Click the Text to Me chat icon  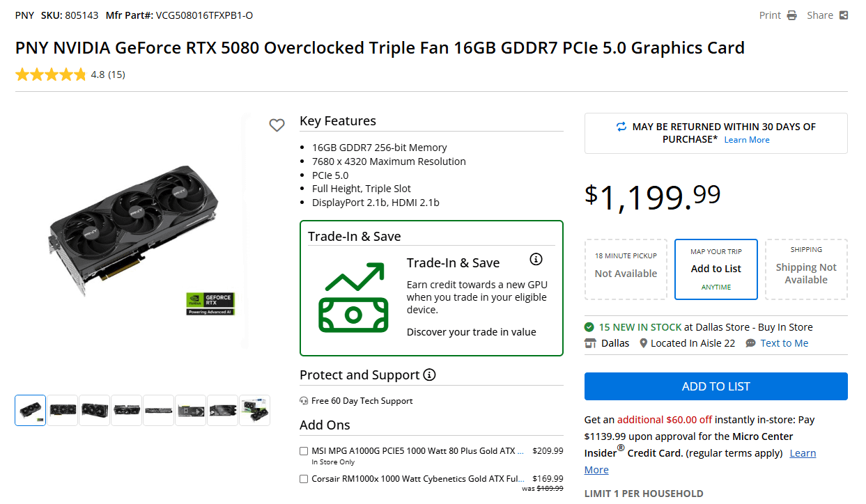(x=750, y=343)
